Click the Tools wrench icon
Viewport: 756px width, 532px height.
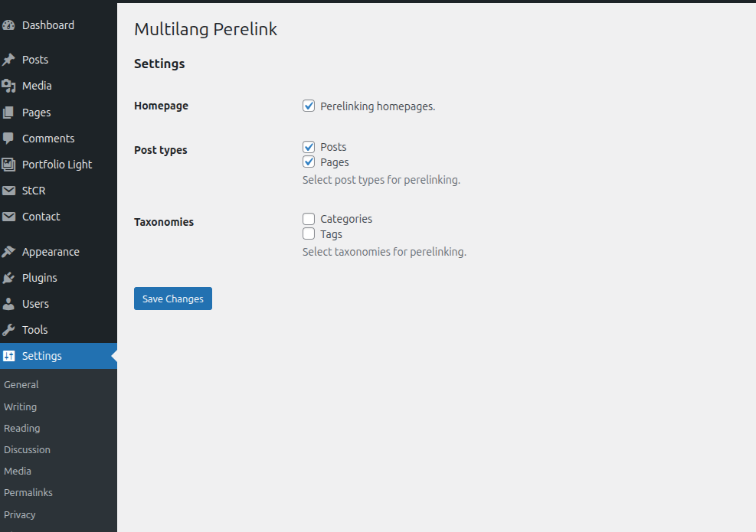pos(8,330)
